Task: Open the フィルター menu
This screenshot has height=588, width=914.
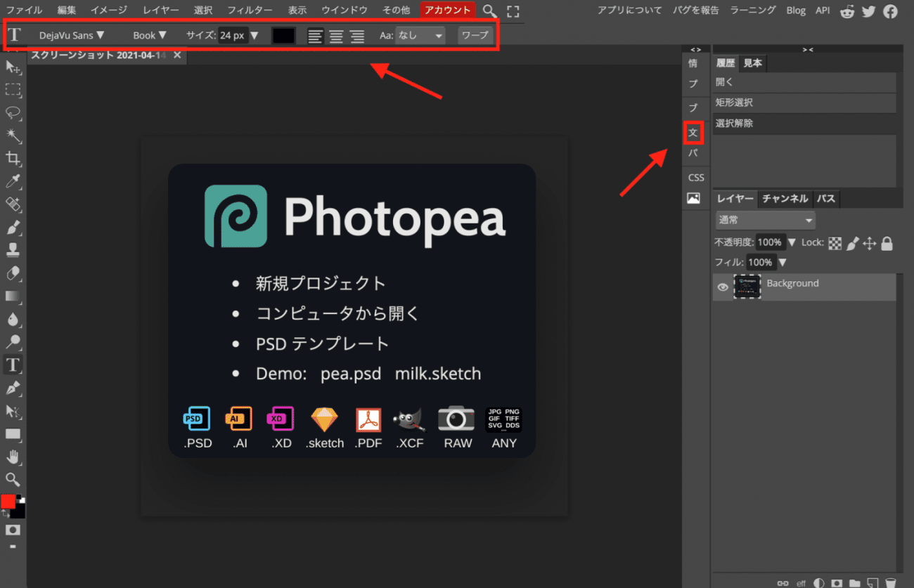Action: (x=250, y=10)
